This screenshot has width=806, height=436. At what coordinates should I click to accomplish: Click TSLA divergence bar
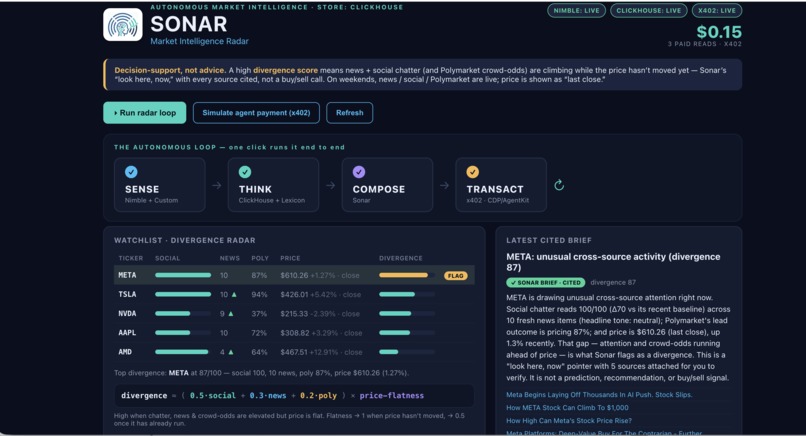pos(397,295)
